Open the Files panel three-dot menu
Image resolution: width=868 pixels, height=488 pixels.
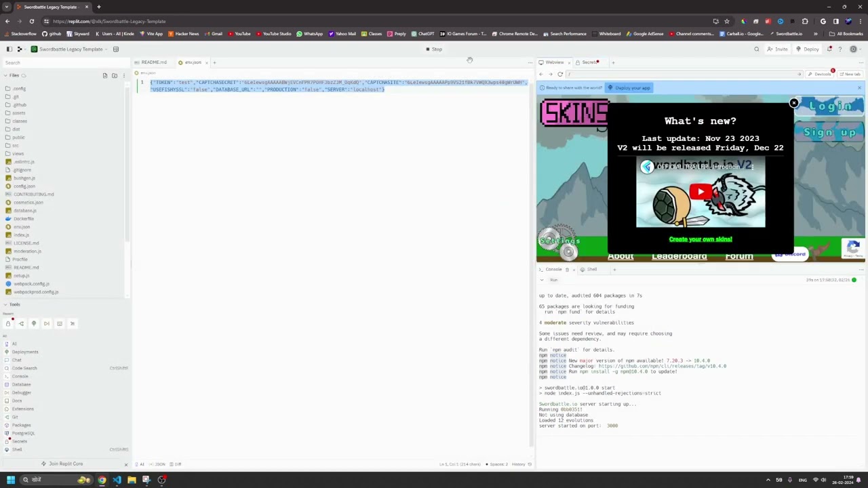(x=123, y=75)
